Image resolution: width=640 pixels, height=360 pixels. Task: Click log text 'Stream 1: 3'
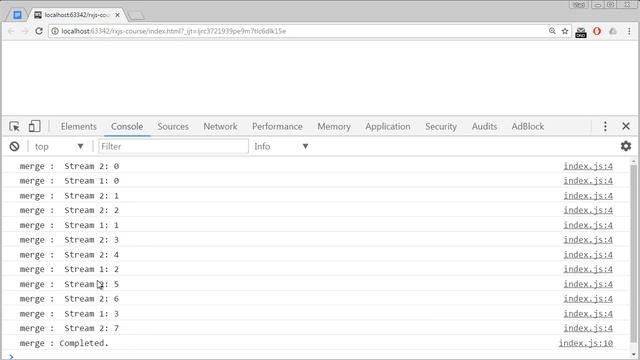pos(91,314)
